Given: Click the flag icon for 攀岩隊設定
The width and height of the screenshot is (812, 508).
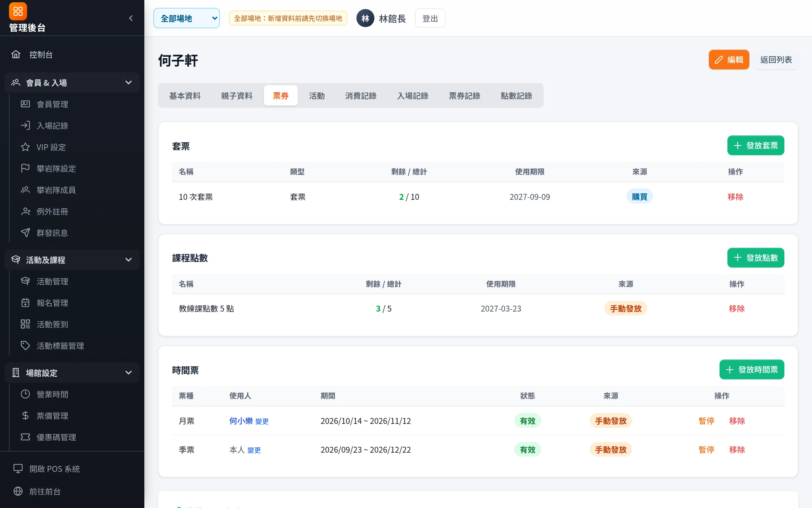Looking at the screenshot, I should (x=25, y=168).
